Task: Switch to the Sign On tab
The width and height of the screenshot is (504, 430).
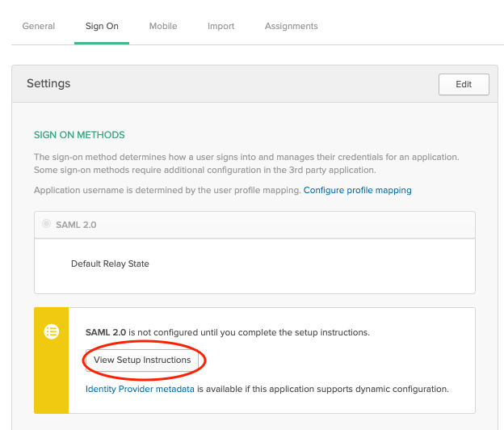Action: (x=102, y=26)
